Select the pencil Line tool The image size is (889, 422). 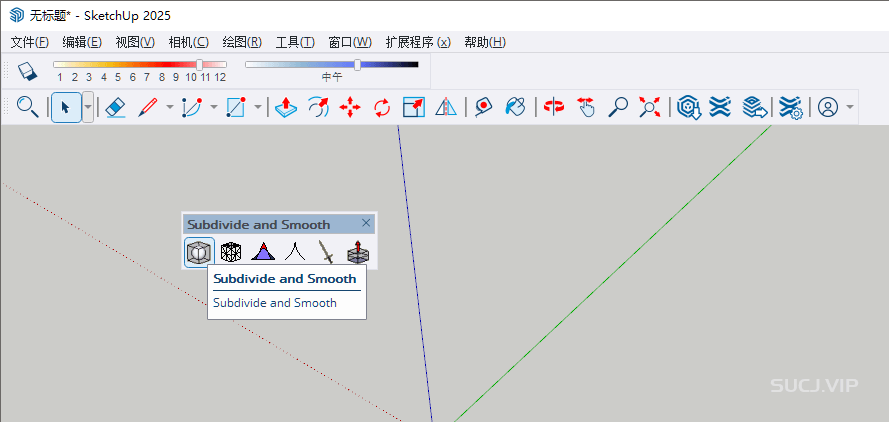147,107
